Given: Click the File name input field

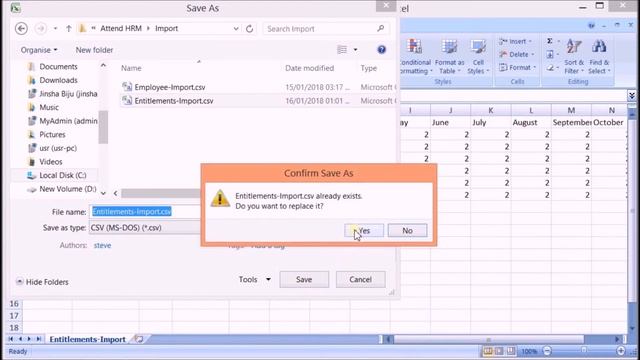Looking at the screenshot, I should [145, 211].
